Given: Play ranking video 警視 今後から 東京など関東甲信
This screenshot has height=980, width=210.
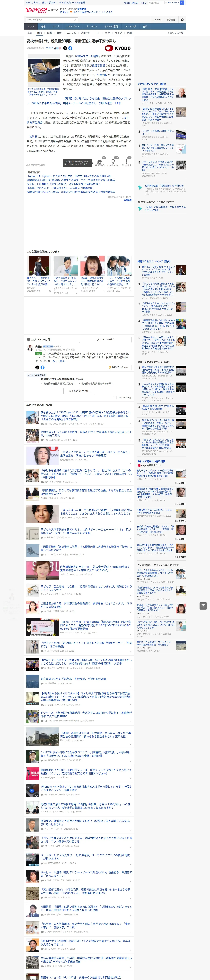Looking at the screenshot, I should [x=181, y=371].
